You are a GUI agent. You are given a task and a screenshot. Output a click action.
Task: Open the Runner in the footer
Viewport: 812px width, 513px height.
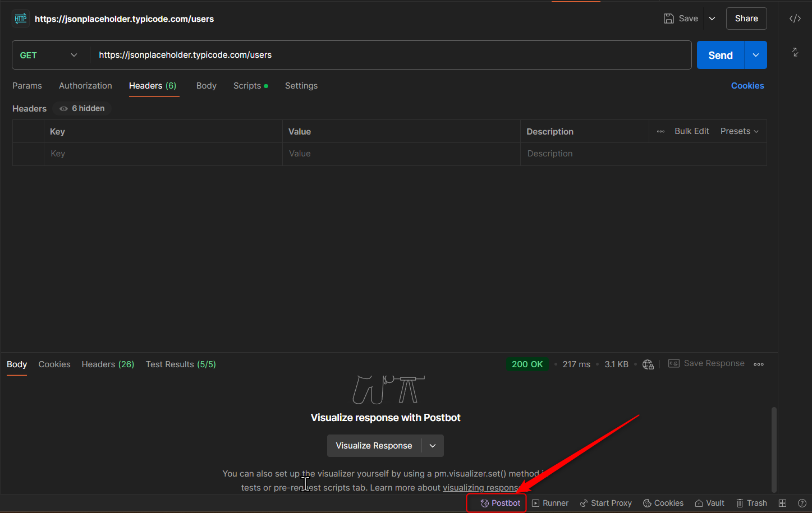pyautogui.click(x=550, y=503)
